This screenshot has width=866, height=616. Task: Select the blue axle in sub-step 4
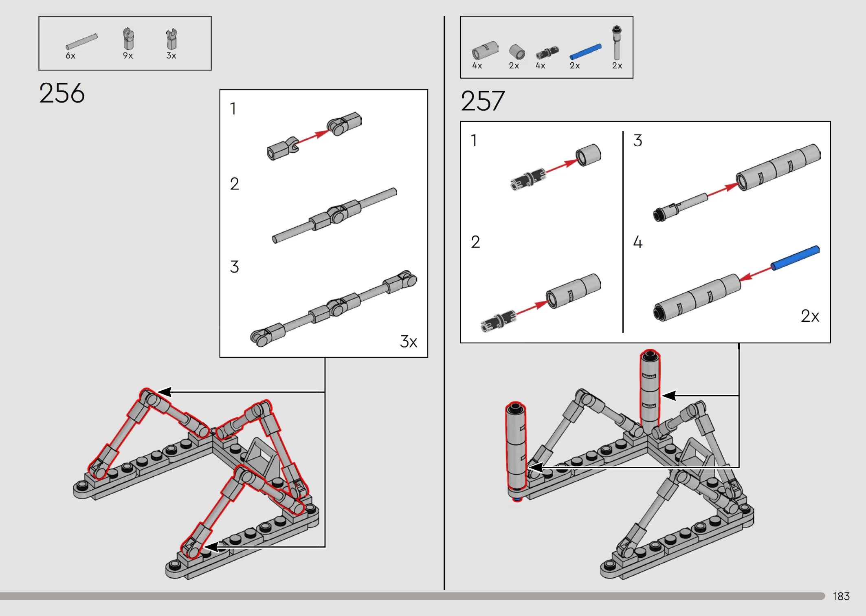(x=795, y=257)
